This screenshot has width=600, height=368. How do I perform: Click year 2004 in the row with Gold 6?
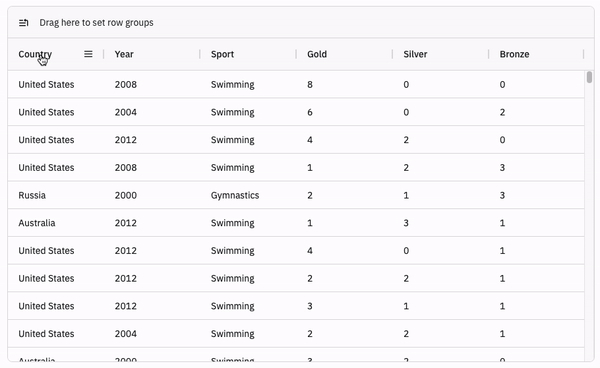pos(126,112)
